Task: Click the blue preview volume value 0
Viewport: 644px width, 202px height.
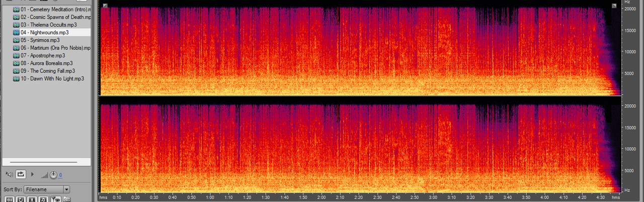Action: [x=60, y=175]
